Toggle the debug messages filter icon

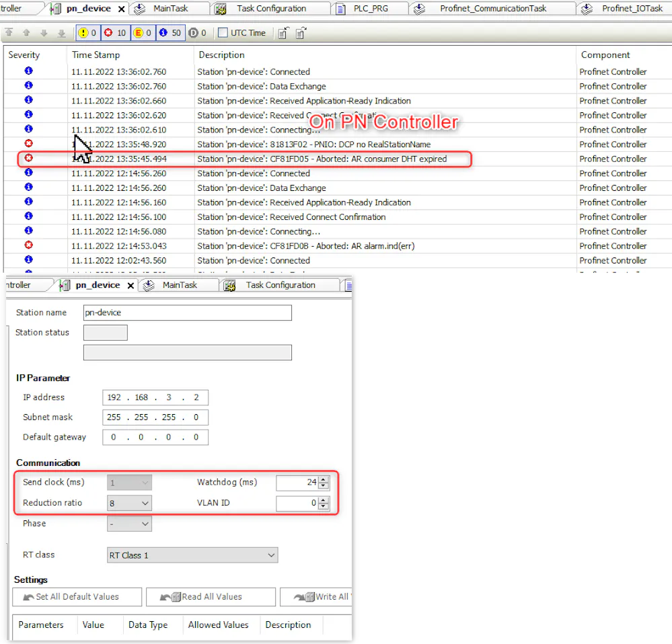(197, 33)
